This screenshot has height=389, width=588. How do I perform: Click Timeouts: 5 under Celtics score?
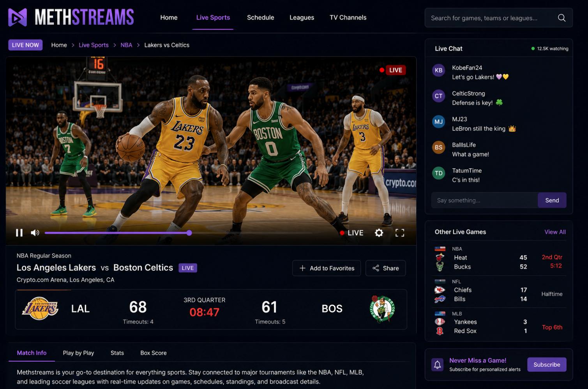click(x=270, y=322)
